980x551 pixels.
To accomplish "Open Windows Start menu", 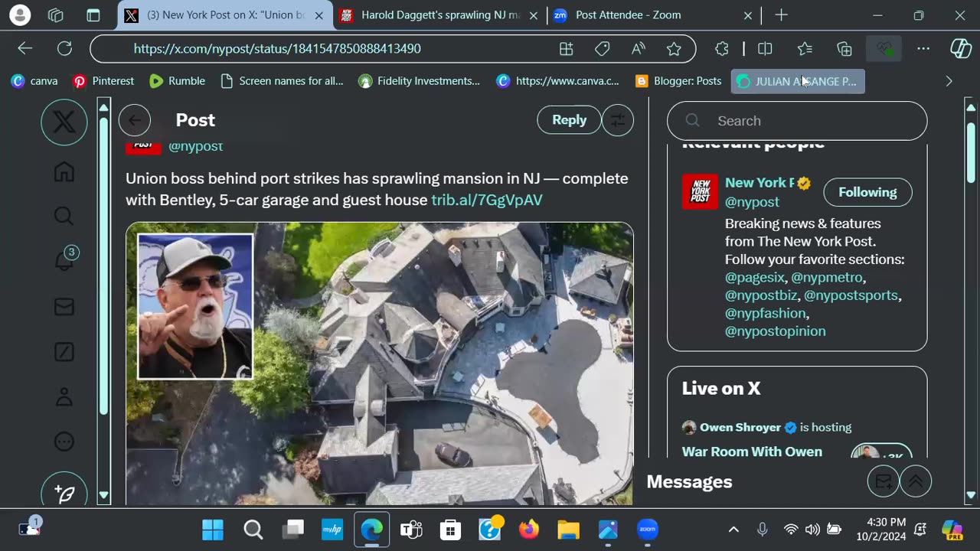I will (x=213, y=530).
